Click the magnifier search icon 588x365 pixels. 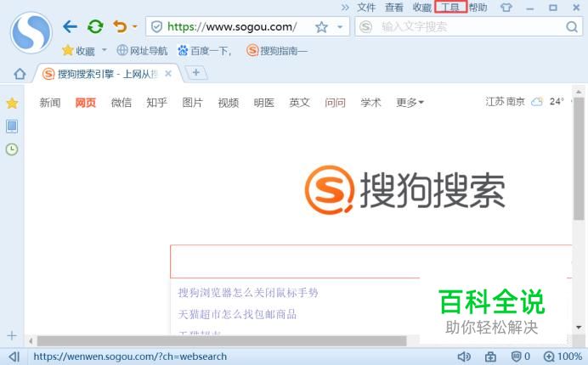click(572, 26)
